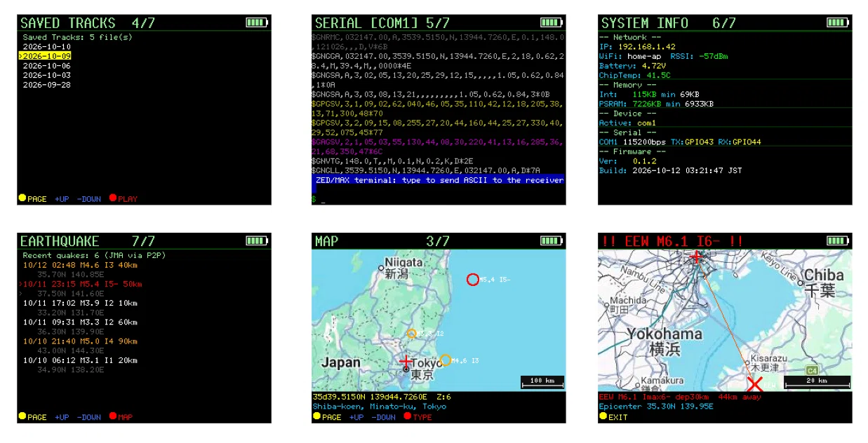868x443 pixels.
Task: Click the +UP label in MAP screen
Action: coord(356,417)
